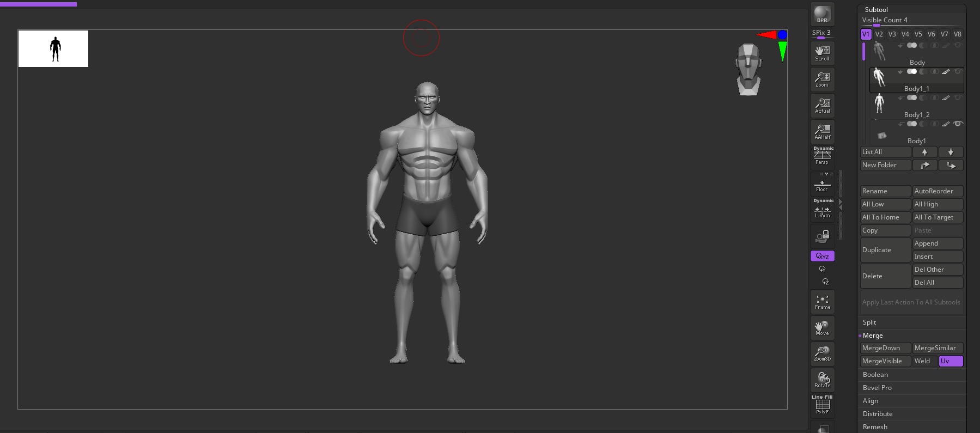This screenshot has height=433, width=980.
Task: Expand the Distribute section
Action: (878, 414)
